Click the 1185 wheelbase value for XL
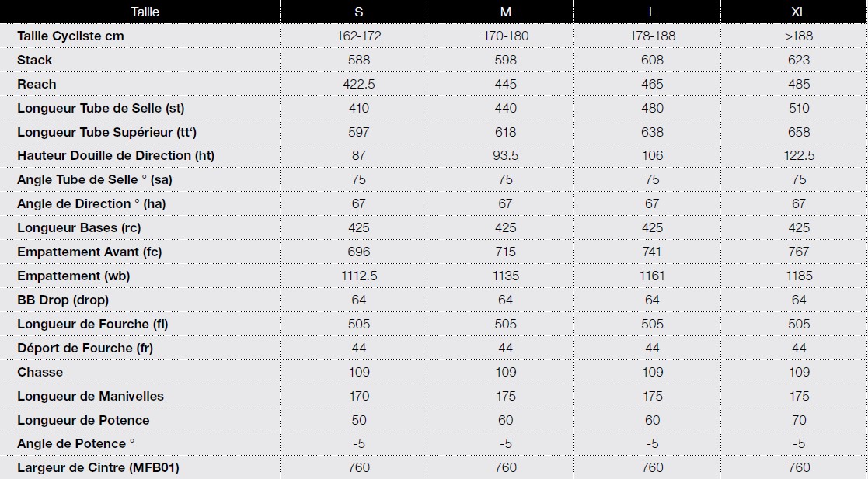868x479 pixels. click(x=799, y=276)
